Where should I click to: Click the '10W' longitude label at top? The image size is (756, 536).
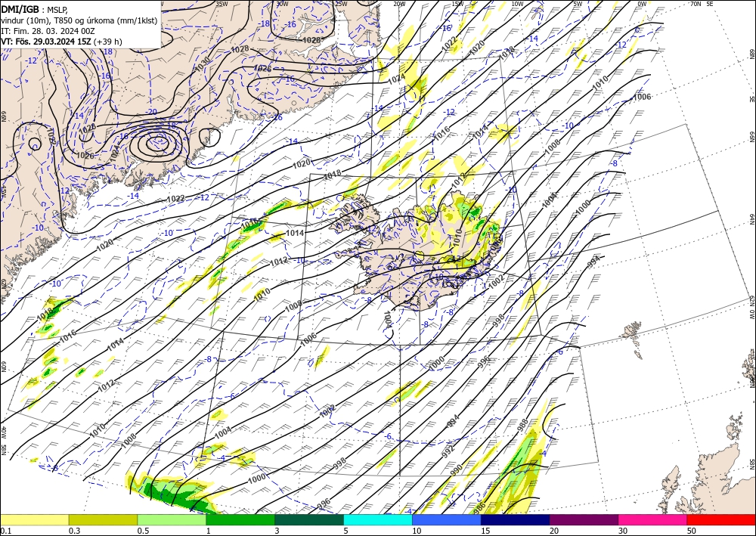(517, 4)
